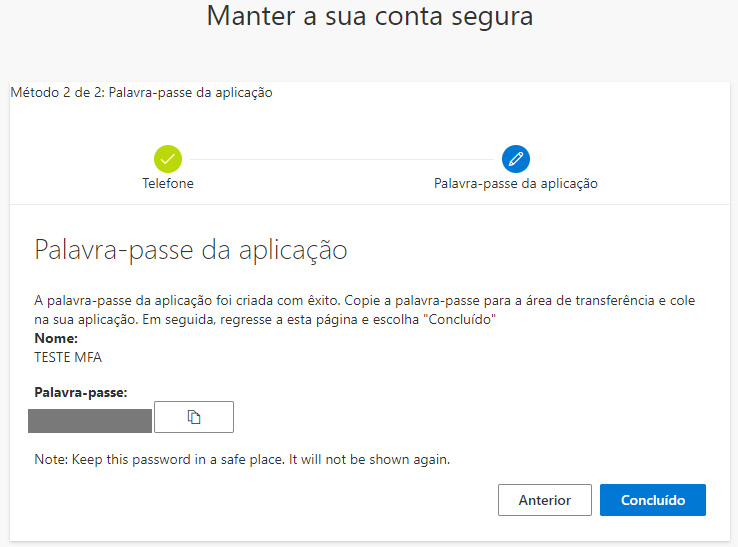The image size is (738, 547).
Task: Click the progress line connecting the steps
Action: click(342, 158)
